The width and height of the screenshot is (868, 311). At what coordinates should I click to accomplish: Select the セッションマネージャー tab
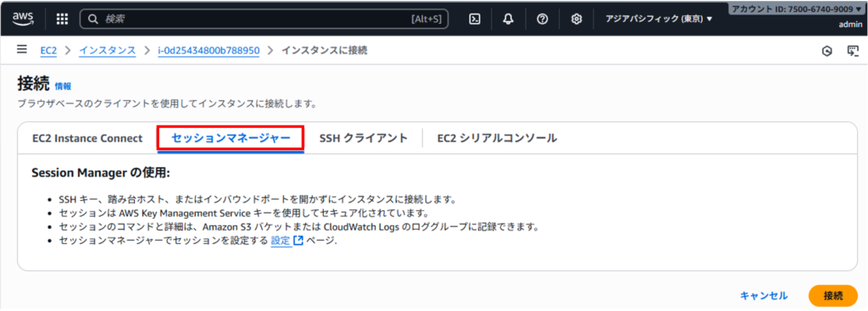point(231,138)
